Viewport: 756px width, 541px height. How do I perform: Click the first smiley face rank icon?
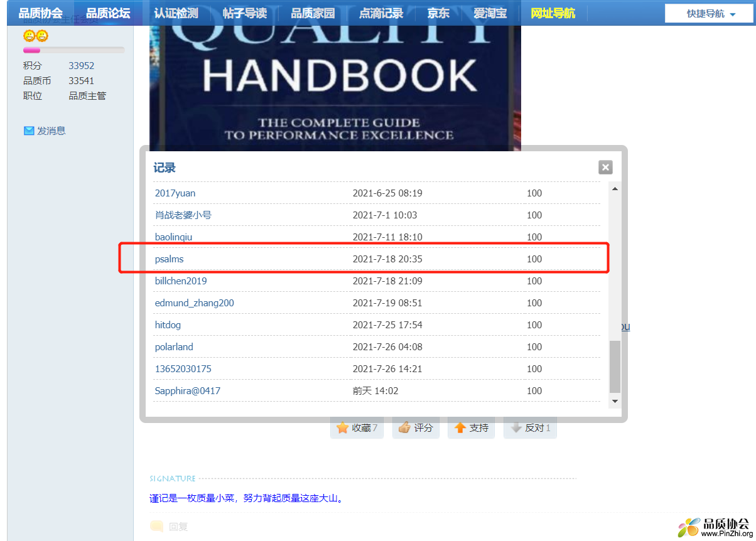tap(29, 36)
